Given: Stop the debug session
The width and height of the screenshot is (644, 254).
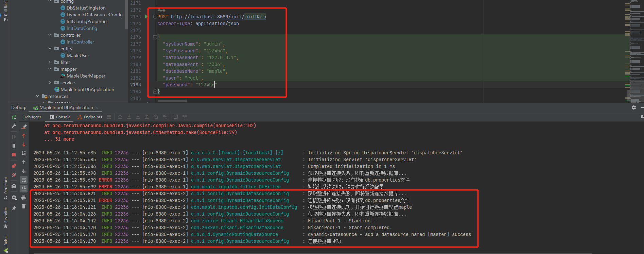Looking at the screenshot, I should (14, 154).
